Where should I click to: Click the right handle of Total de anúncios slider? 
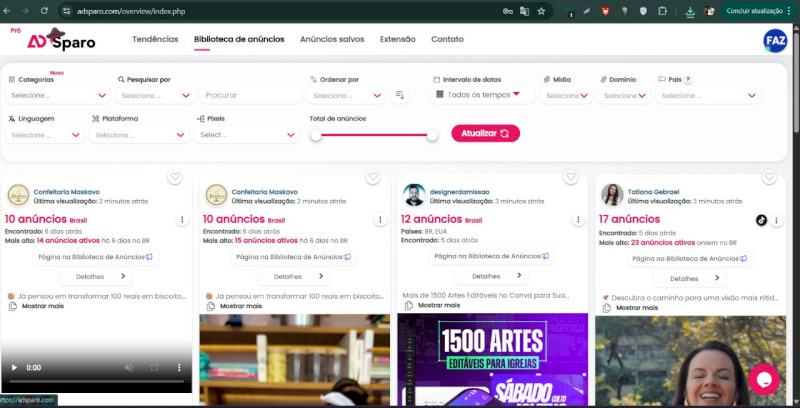[x=432, y=135]
